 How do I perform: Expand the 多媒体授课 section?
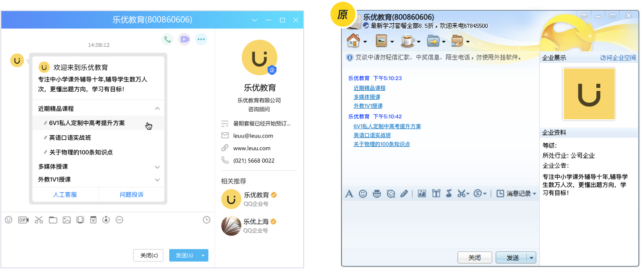pos(157,167)
